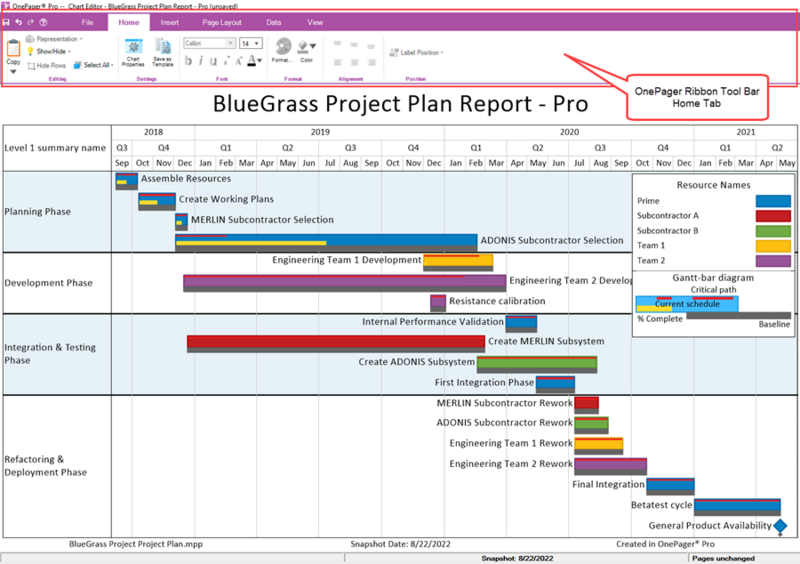Screen dimensions: 800x564
Task: Click the Team 1 yellow legend swatch
Action: 773,246
